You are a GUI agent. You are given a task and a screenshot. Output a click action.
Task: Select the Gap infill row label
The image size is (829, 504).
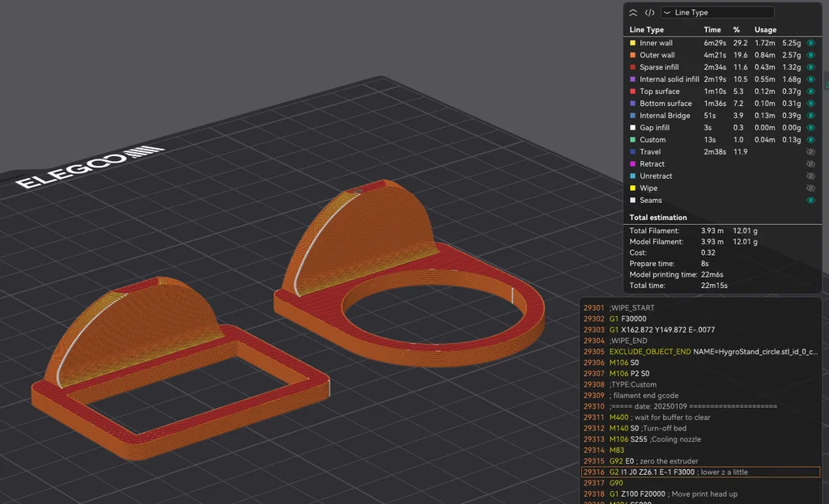654,128
